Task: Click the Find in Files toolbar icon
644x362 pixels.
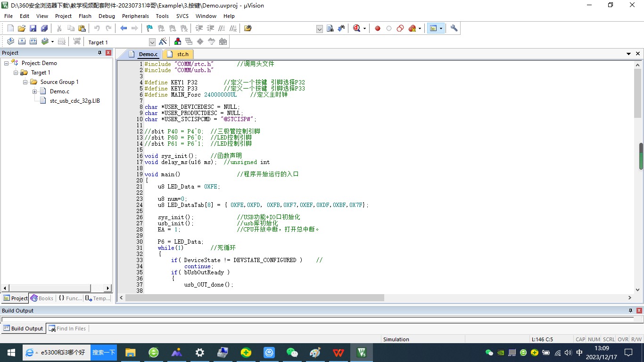Action: coord(330,28)
